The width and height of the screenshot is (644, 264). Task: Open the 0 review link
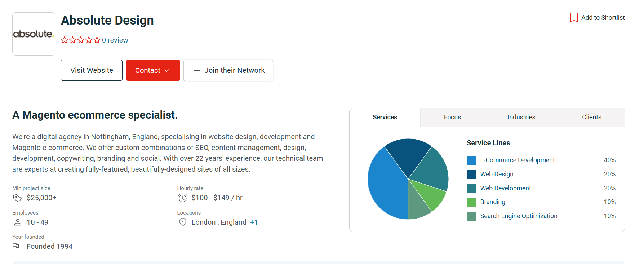[115, 40]
